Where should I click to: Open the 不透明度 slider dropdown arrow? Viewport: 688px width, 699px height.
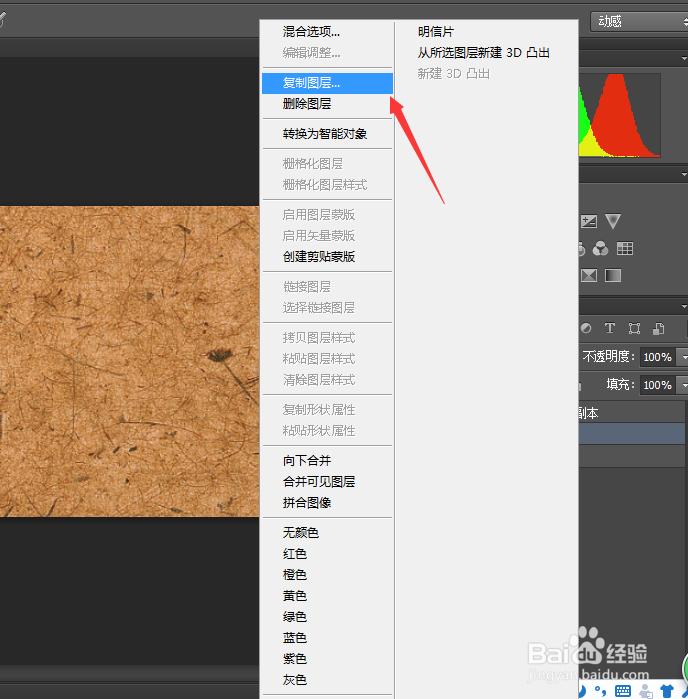coord(683,357)
